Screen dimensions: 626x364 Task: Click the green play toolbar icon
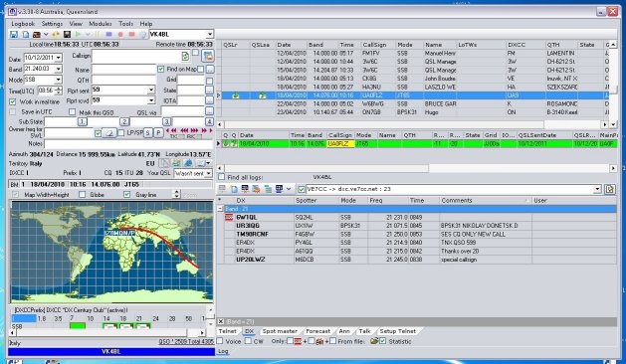[79, 35]
